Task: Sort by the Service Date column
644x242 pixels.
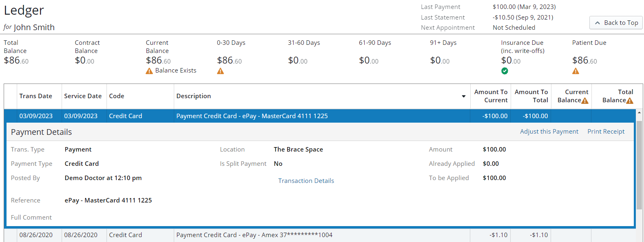Action: tap(83, 96)
